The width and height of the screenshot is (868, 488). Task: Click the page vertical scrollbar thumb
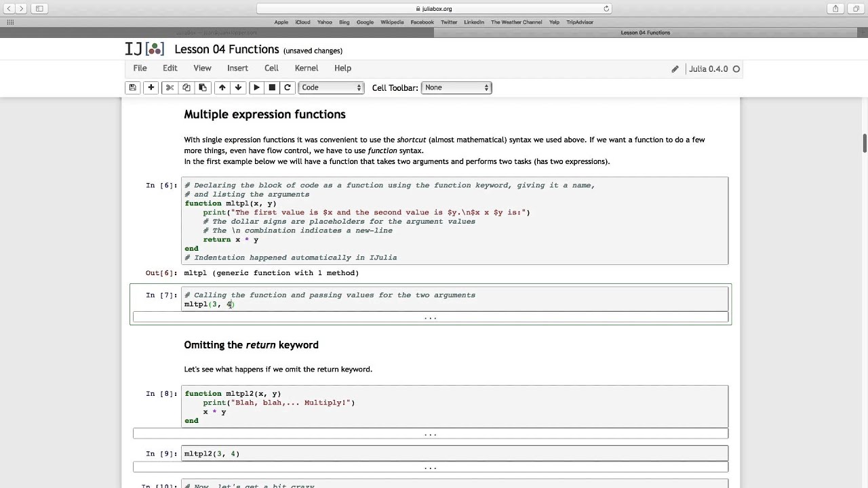(x=865, y=144)
